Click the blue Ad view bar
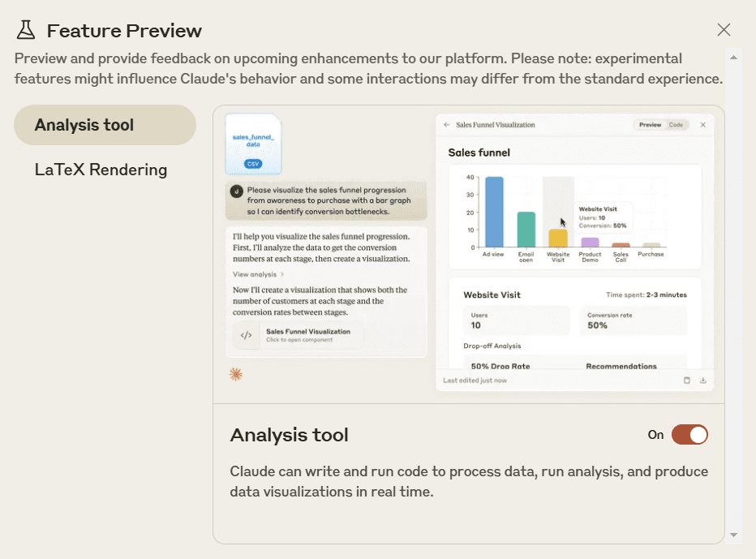The image size is (756, 559). click(494, 212)
